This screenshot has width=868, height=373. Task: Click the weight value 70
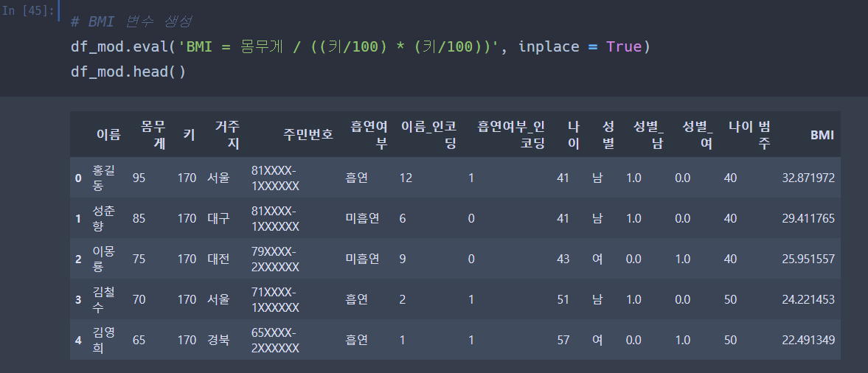[x=139, y=299]
